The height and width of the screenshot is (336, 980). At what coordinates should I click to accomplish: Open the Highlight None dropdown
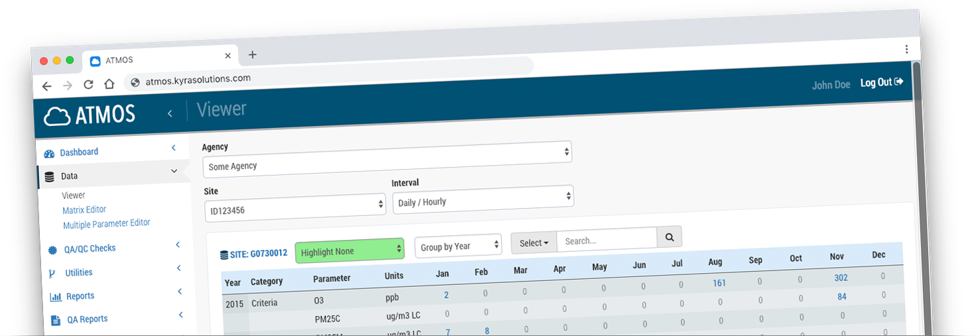pos(349,250)
